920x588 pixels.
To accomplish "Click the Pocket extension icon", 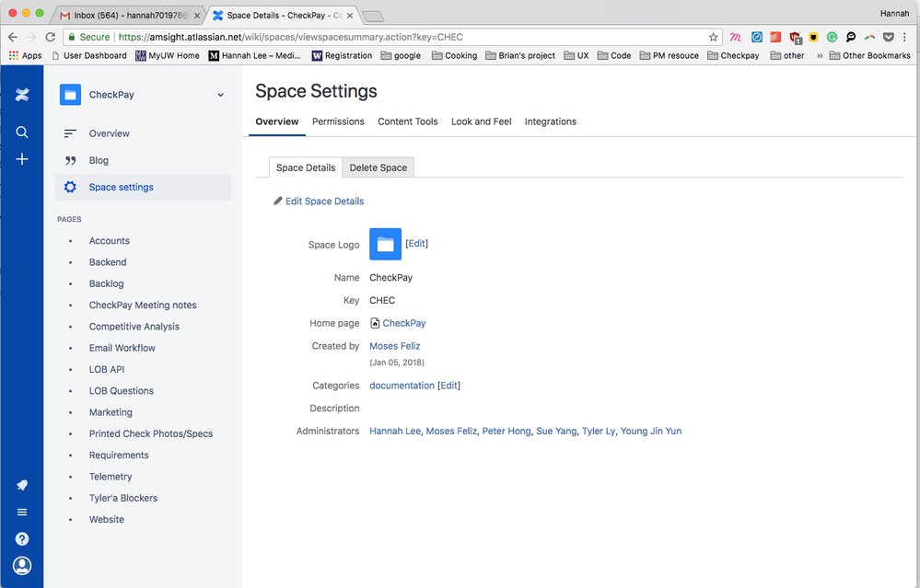I will 889,37.
